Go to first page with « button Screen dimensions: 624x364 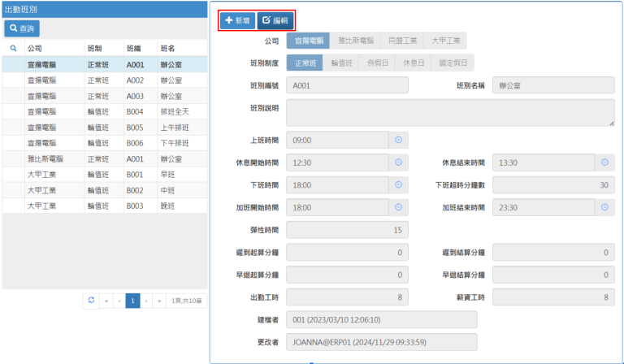pos(106,301)
